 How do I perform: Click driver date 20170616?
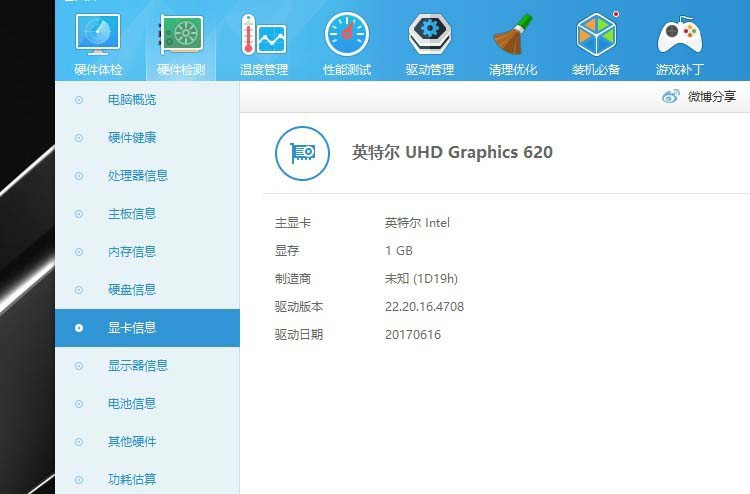click(x=413, y=335)
